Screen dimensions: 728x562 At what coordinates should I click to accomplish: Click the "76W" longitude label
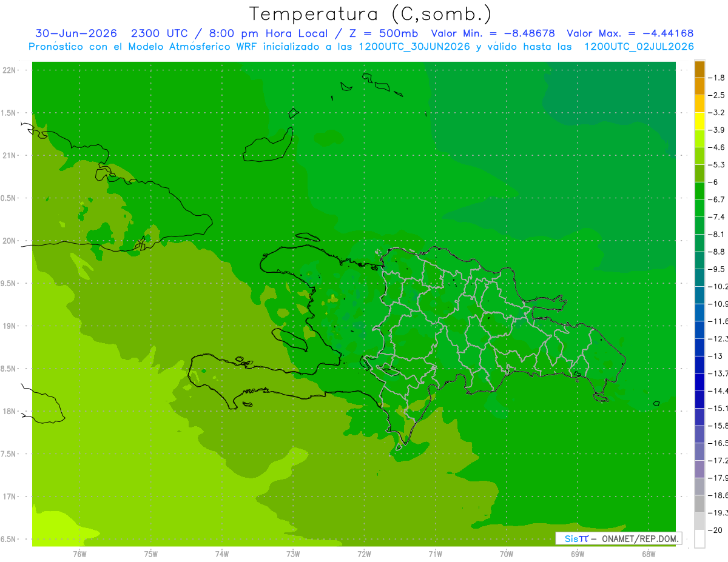pyautogui.click(x=79, y=554)
